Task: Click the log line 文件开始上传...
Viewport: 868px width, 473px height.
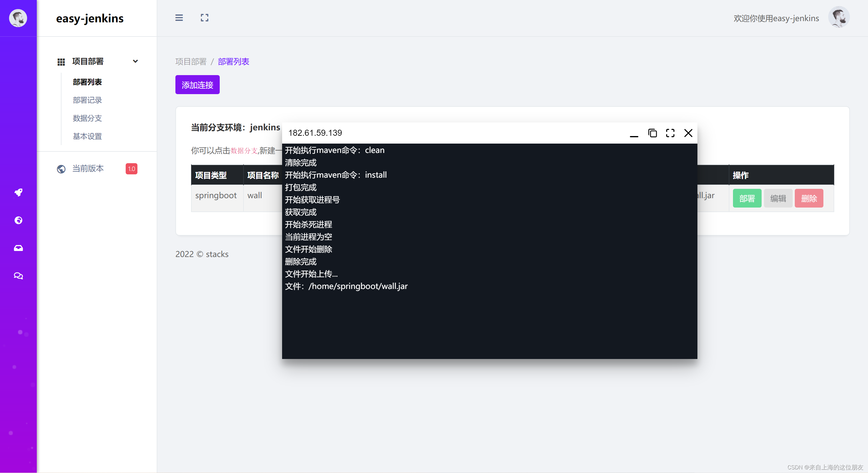Action: pos(311,274)
